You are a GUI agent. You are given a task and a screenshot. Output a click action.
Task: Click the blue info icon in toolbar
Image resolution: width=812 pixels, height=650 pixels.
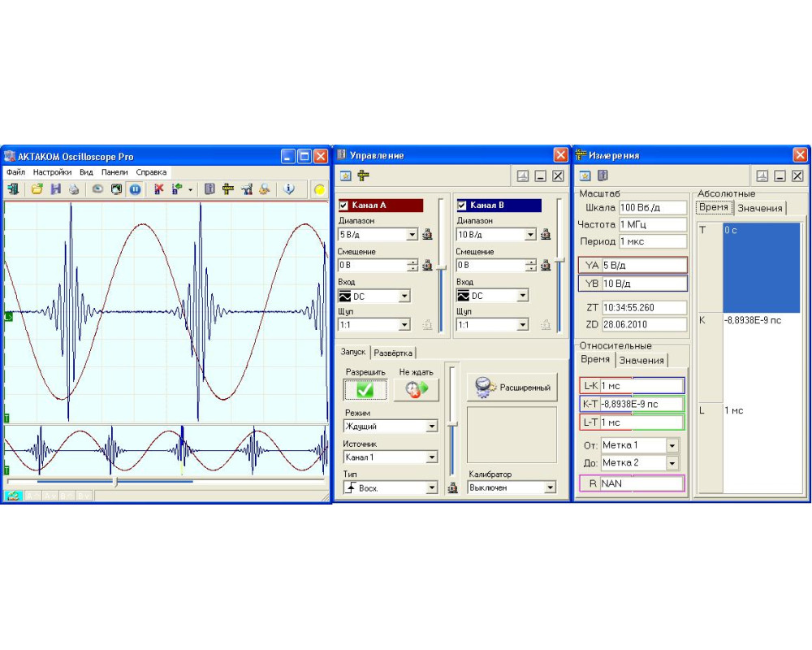[288, 189]
